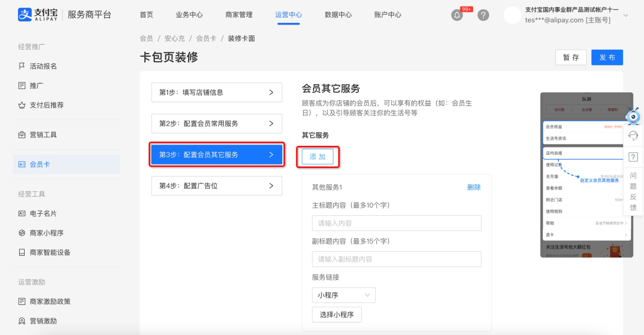This screenshot has width=644, height=335.
Task: Click the 推广 sidebar icon
Action: [x=22, y=85]
